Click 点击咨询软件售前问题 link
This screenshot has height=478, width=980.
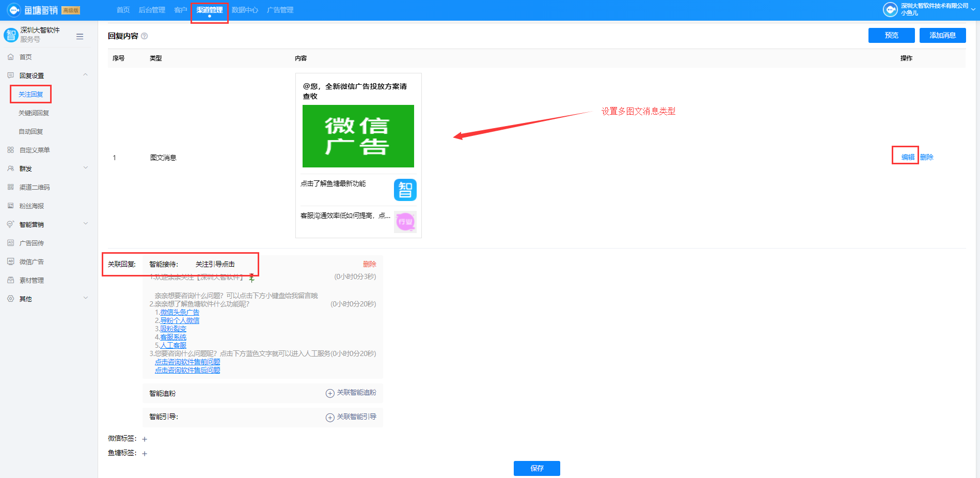click(x=187, y=362)
